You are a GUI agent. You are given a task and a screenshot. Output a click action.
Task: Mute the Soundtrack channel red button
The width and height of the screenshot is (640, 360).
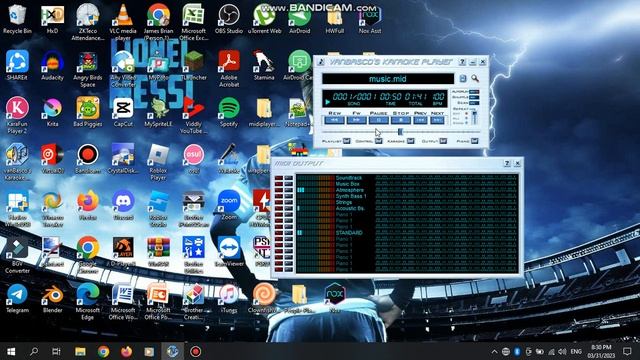click(x=279, y=178)
